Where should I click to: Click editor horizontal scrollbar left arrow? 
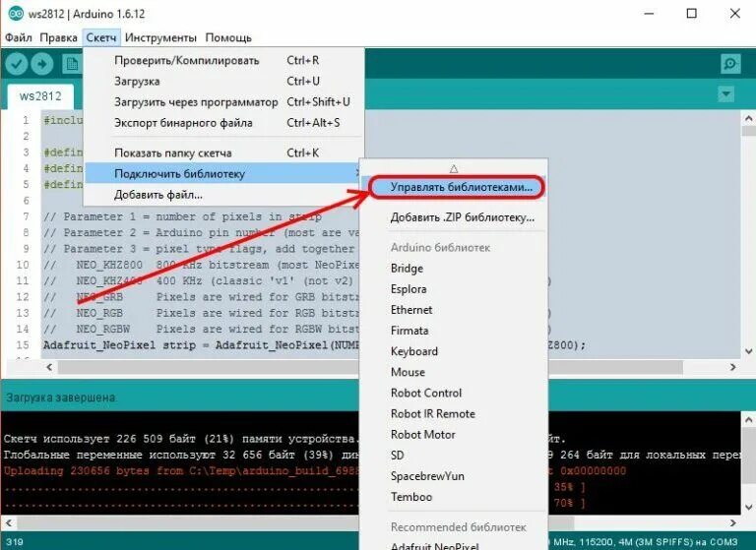tap(49, 367)
